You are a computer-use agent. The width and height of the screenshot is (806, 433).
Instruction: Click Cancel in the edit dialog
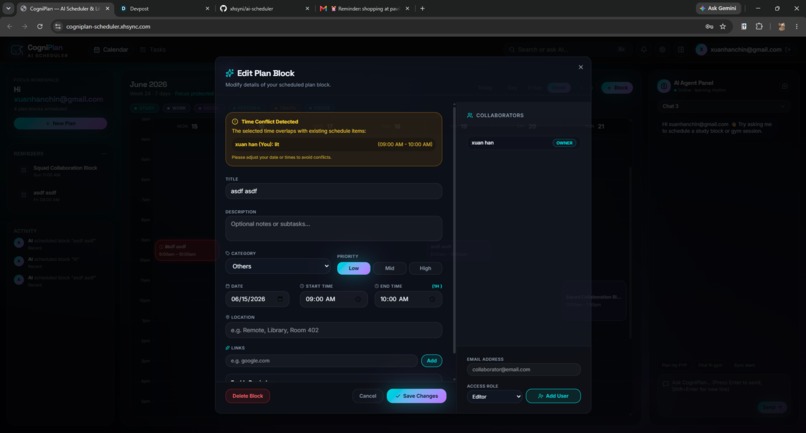pos(368,396)
